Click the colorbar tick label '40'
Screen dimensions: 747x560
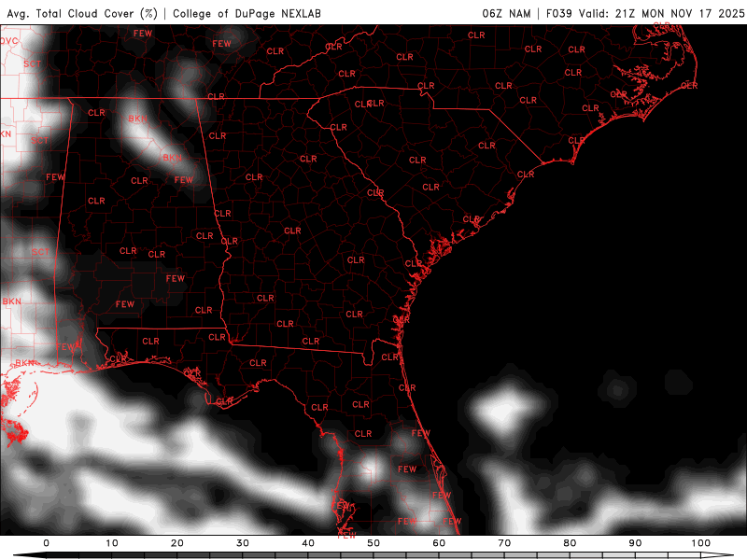point(308,543)
